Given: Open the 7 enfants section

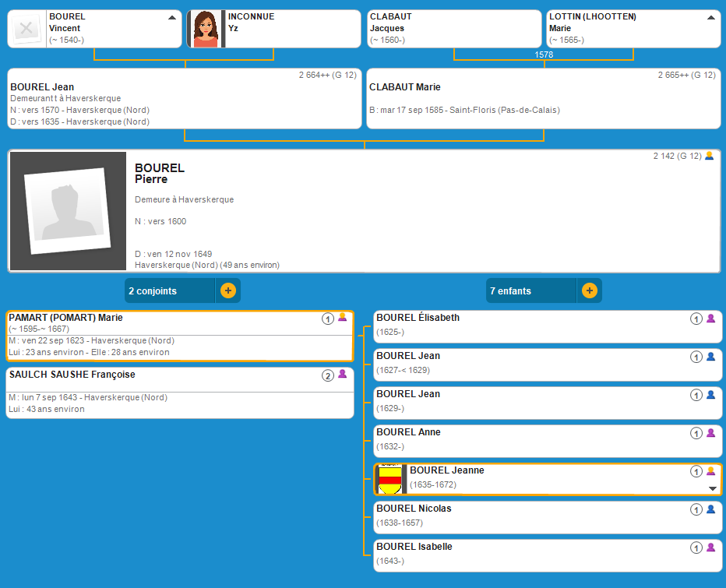Looking at the screenshot, I should click(x=530, y=290).
